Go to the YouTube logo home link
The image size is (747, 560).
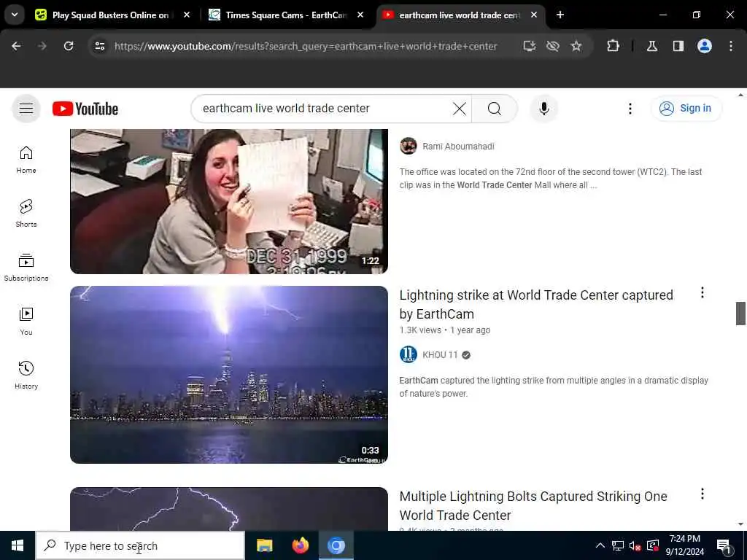[85, 109]
